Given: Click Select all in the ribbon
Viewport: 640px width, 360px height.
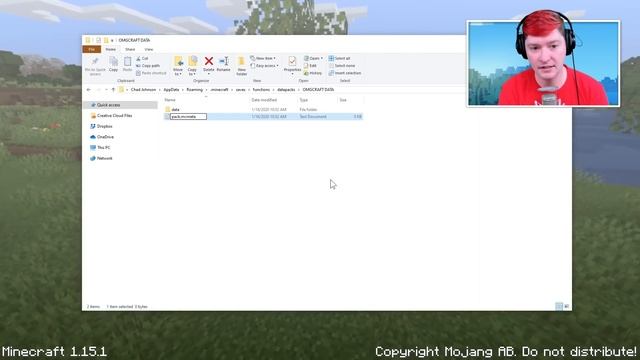Looking at the screenshot, I should 340,58.
